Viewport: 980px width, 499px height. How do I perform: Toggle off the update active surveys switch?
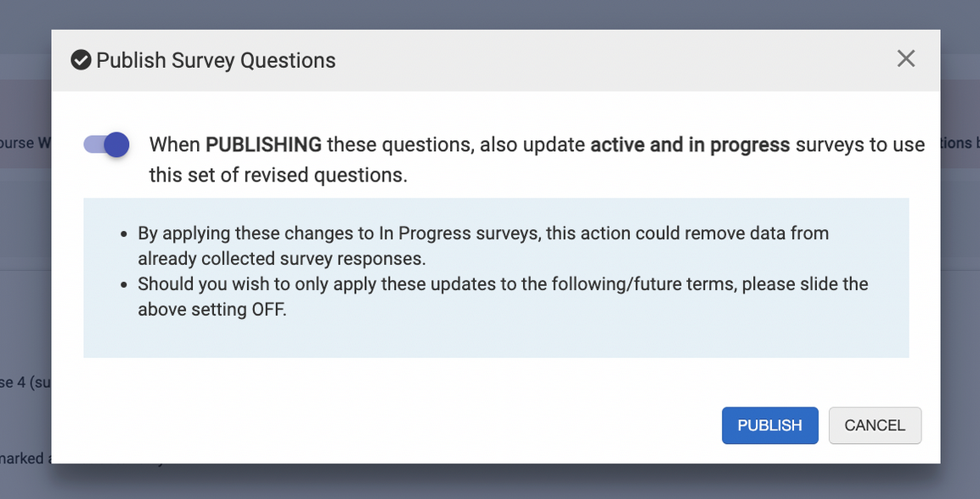pyautogui.click(x=106, y=144)
